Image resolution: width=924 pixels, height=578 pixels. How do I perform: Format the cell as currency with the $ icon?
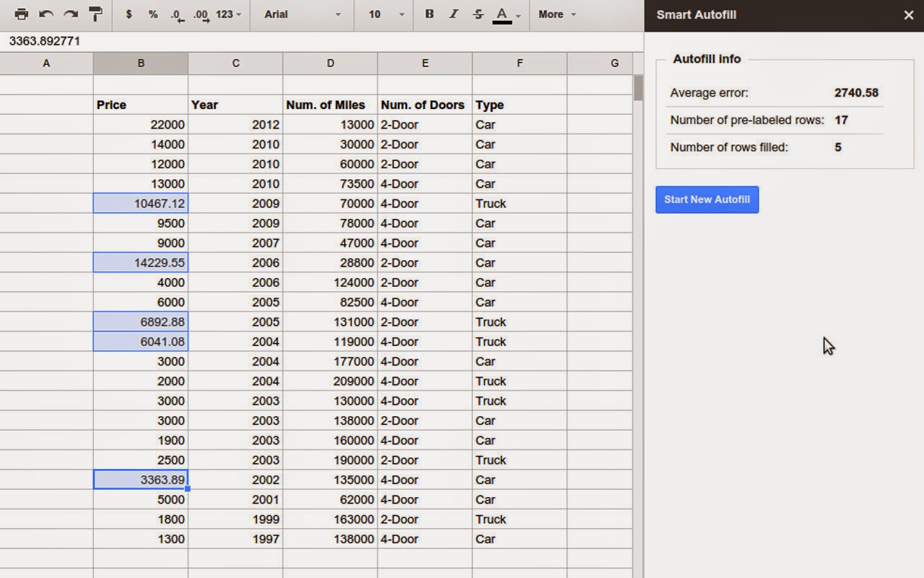[128, 14]
